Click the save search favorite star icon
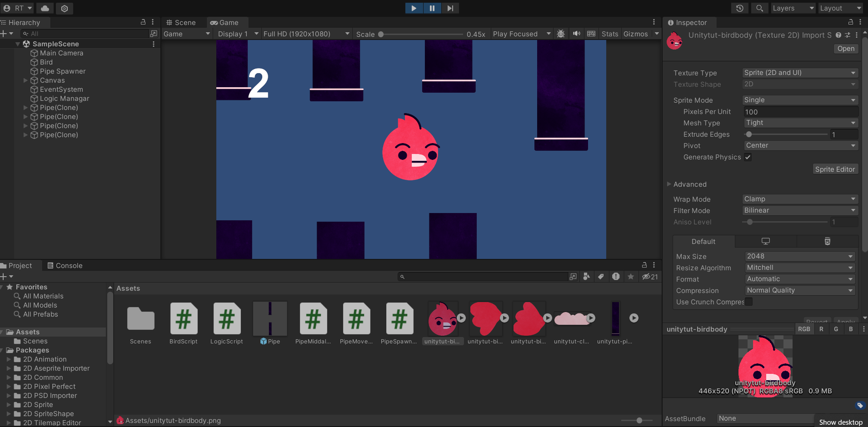Image resolution: width=868 pixels, height=427 pixels. pos(631,277)
